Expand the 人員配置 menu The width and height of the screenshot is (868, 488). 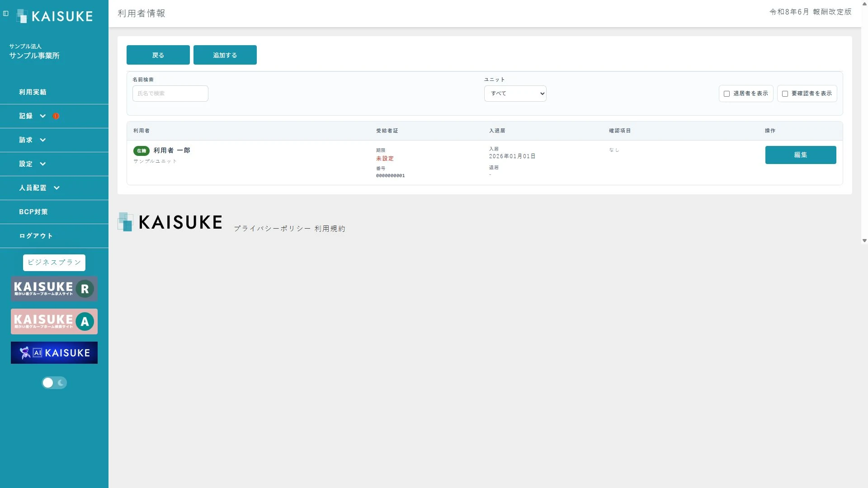coord(54,188)
